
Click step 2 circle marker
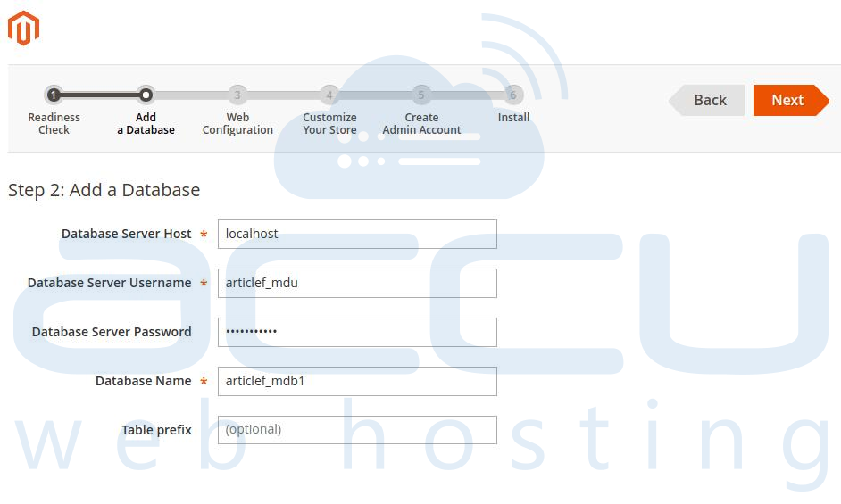tap(146, 95)
